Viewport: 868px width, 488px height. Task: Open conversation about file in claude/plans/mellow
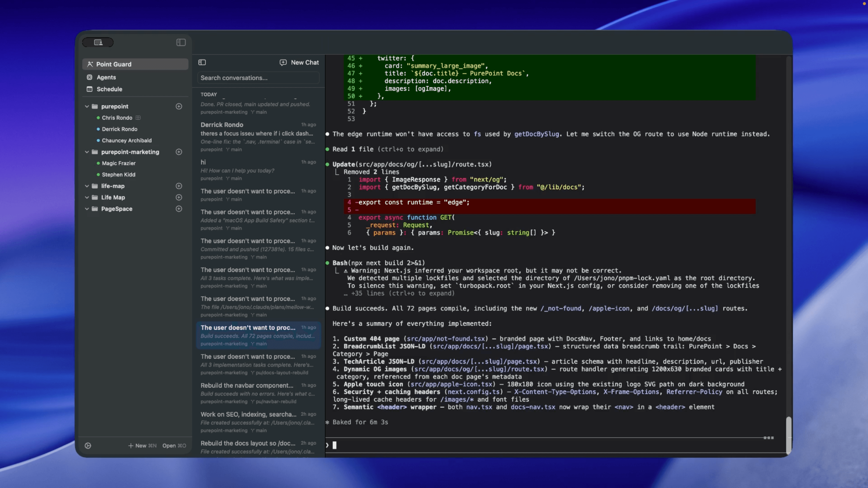click(x=258, y=307)
